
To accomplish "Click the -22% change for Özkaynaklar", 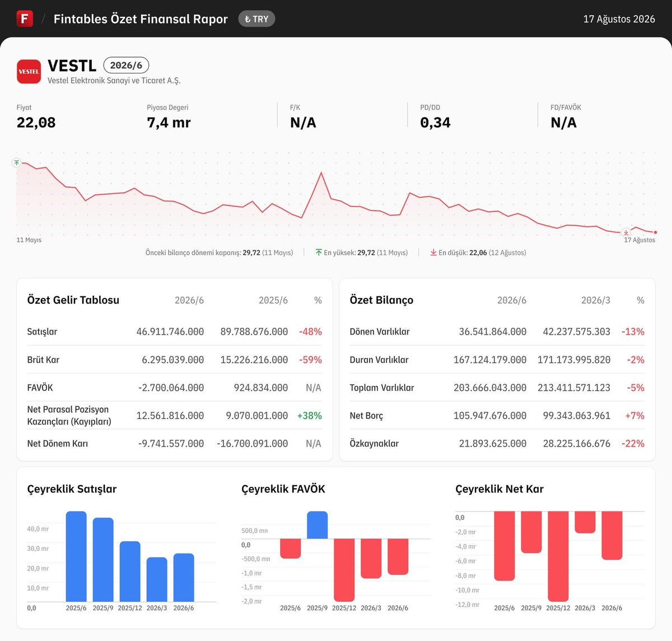I will (633, 444).
